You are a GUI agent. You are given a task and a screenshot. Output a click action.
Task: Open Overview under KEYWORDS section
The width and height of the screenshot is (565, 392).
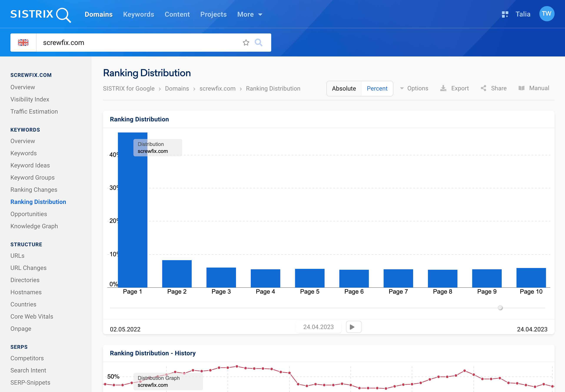tap(23, 141)
